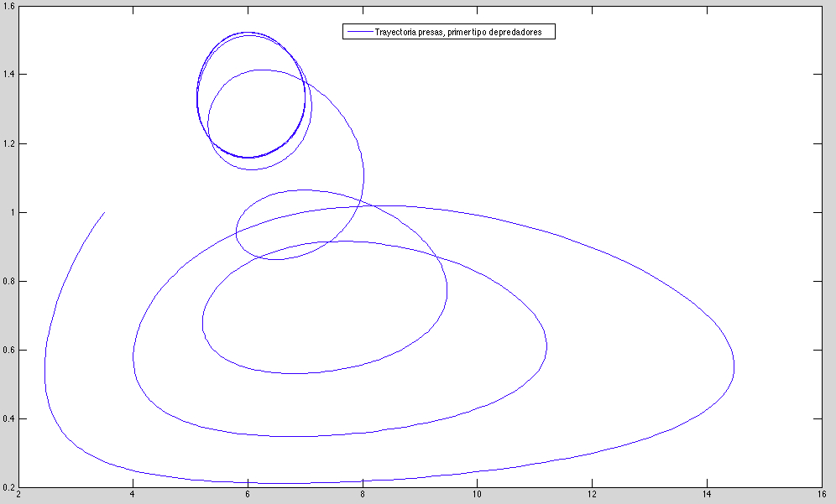Click the y-axis tick label 1.2
The image size is (836, 504).
click(x=8, y=143)
